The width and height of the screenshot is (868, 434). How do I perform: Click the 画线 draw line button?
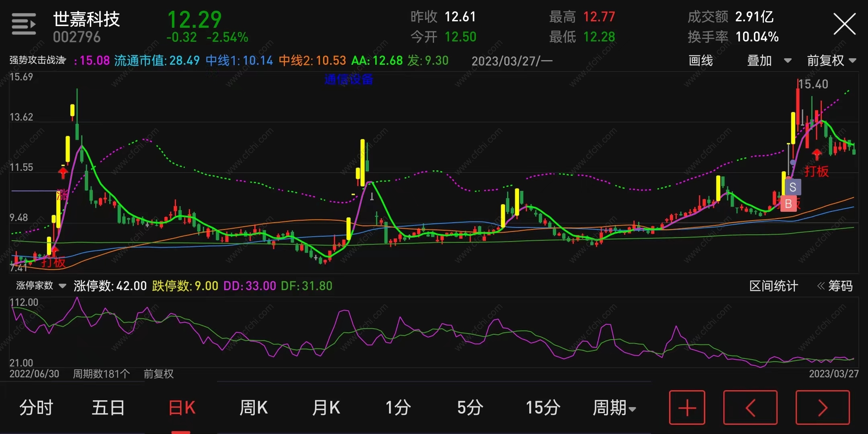[700, 61]
